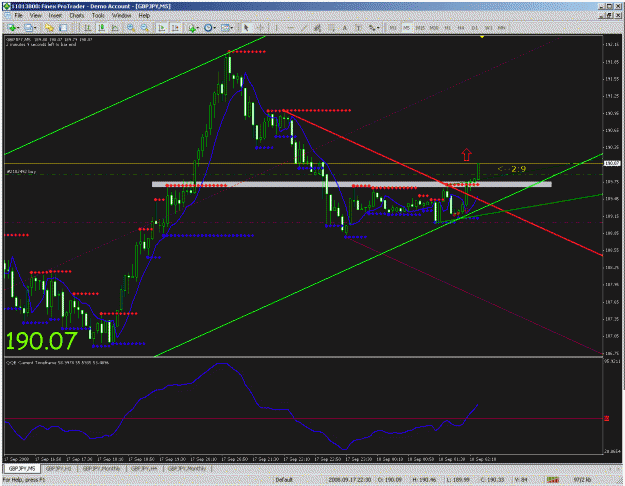Switch to M30 timeframe
The image size is (625, 486).
[x=434, y=28]
